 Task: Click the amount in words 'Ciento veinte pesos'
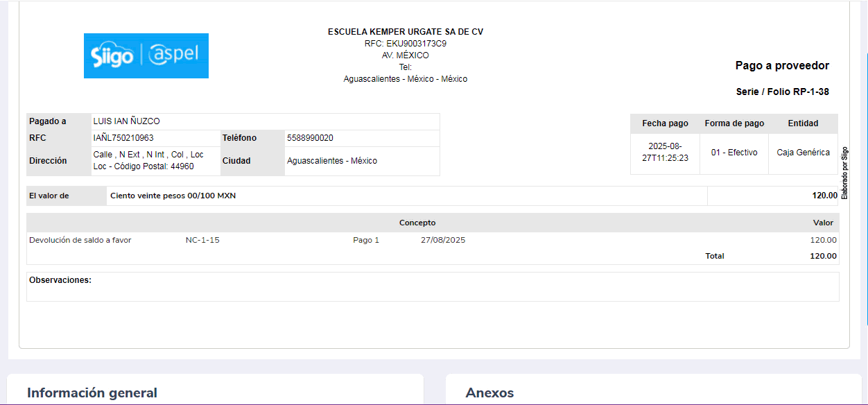click(x=173, y=196)
